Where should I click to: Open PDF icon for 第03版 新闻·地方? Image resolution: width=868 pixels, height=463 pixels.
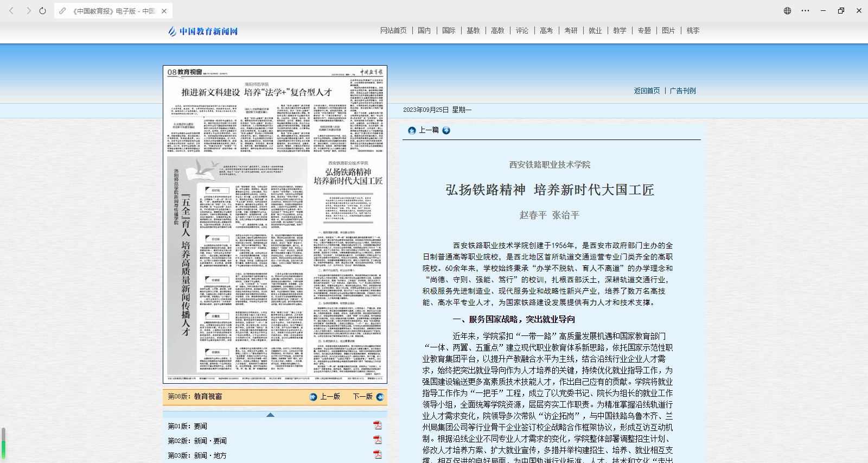tap(377, 455)
